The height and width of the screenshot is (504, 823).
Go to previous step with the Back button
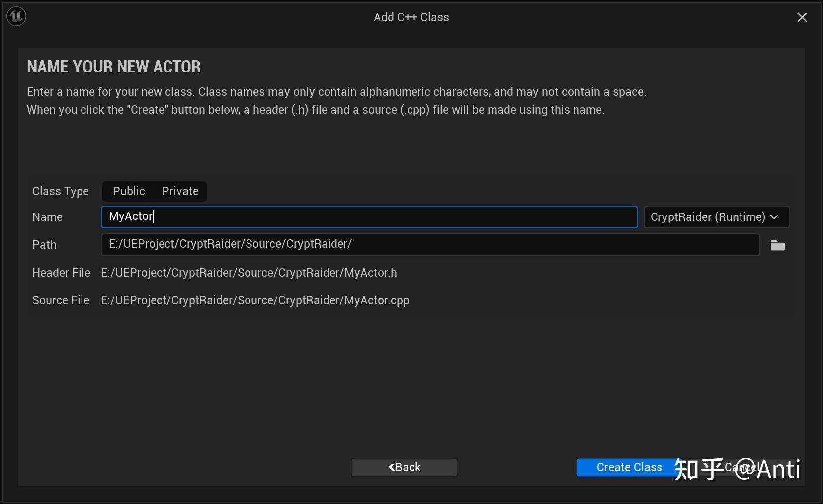404,467
